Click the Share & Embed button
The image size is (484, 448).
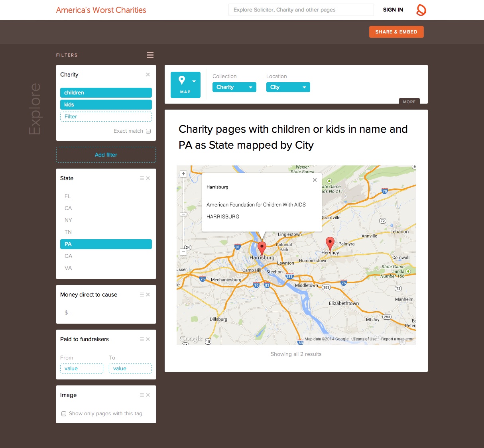click(x=396, y=32)
